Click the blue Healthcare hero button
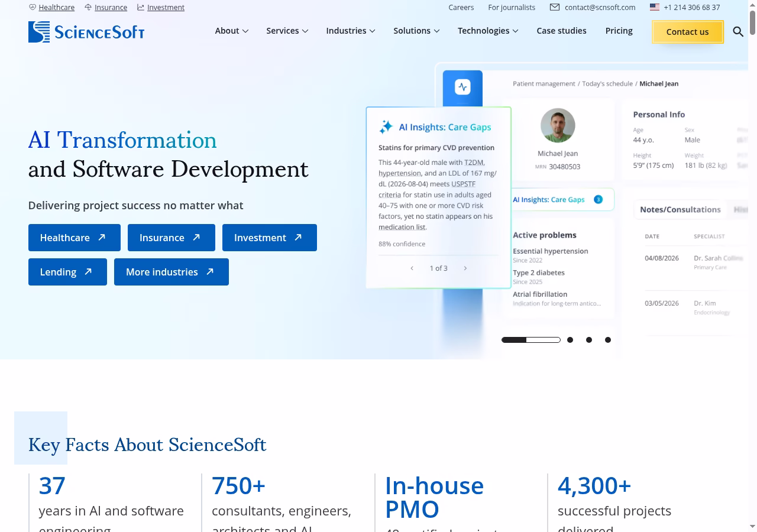The image size is (757, 532). 75,238
